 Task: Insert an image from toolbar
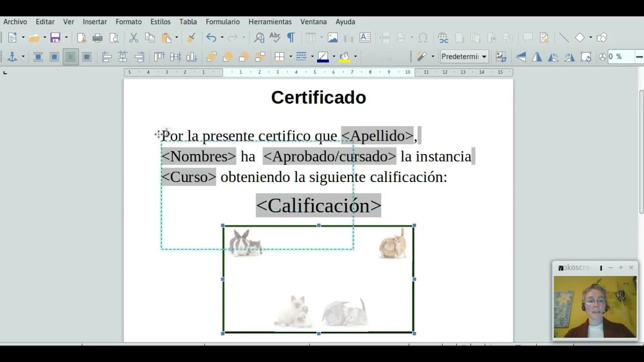click(x=333, y=38)
